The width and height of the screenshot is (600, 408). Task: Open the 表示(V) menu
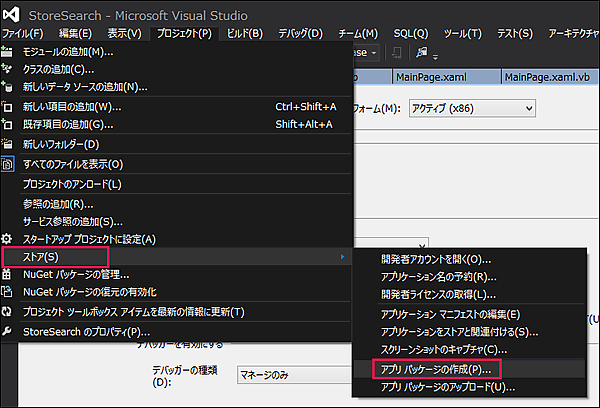click(x=124, y=33)
